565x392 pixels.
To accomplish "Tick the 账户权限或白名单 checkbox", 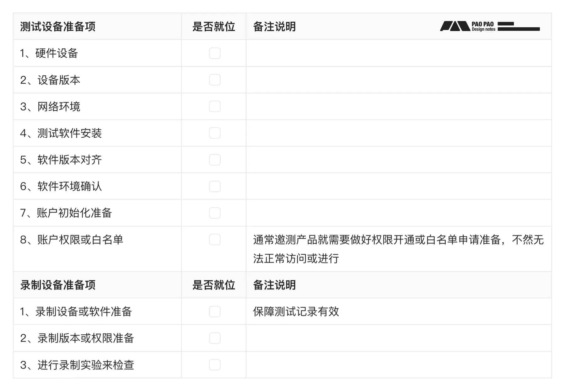I will click(215, 240).
